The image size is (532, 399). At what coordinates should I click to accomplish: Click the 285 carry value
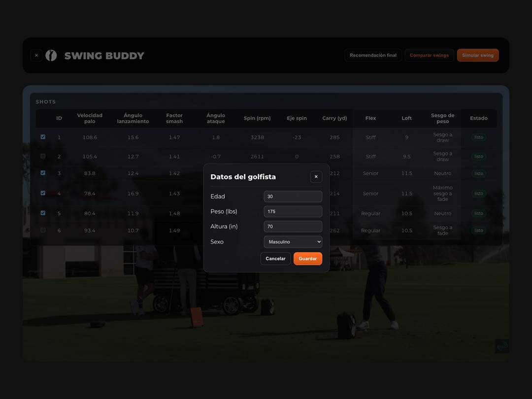click(x=334, y=137)
